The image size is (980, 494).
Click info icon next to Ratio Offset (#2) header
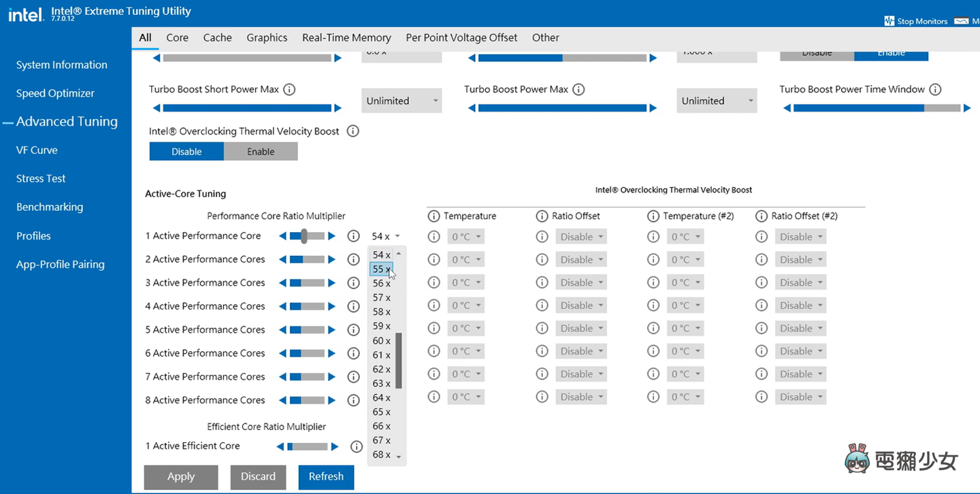coord(762,216)
